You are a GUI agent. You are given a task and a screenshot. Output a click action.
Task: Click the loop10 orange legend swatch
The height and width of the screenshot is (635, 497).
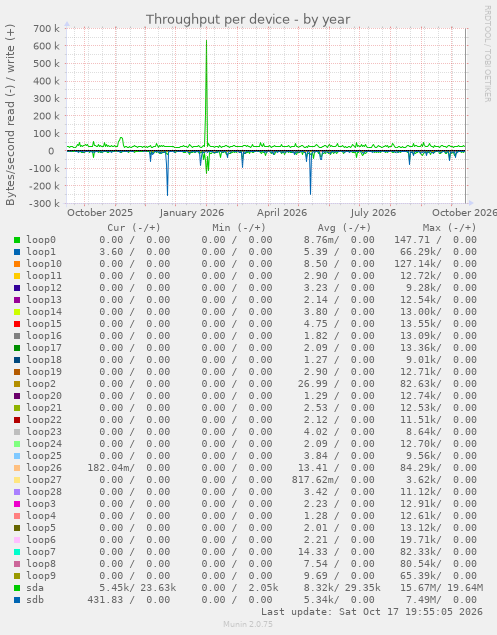[17, 264]
